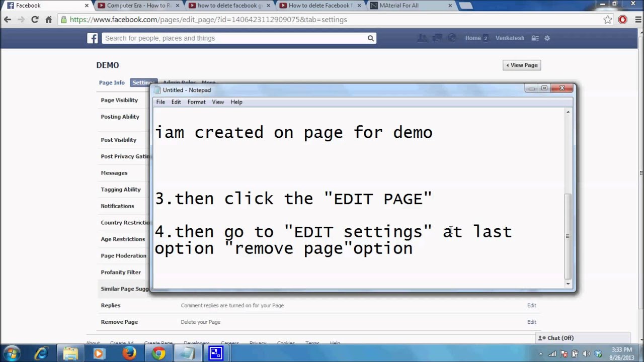Image resolution: width=644 pixels, height=362 pixels.
Task: Click the red AdBlock extension icon
Action: (x=623, y=20)
